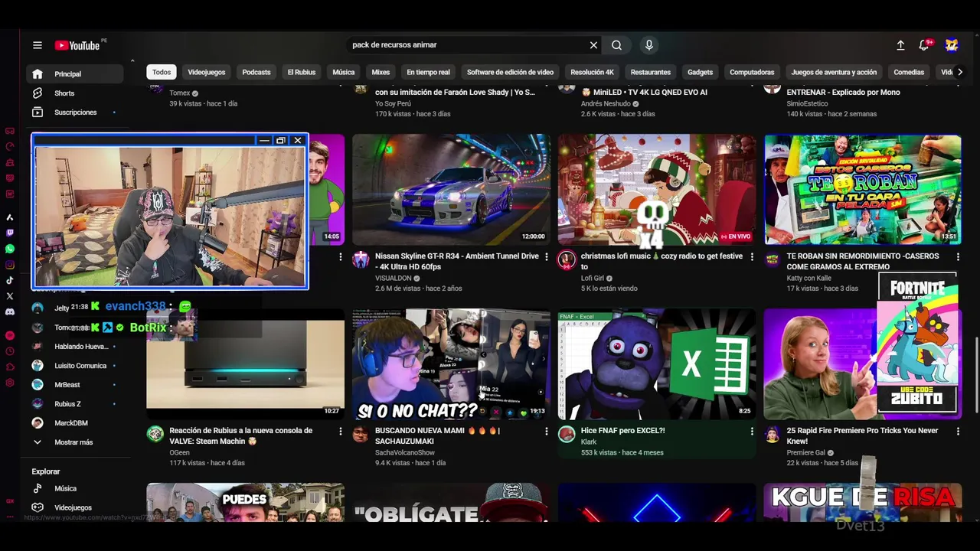Open X in the browser sidebar

pyautogui.click(x=10, y=296)
